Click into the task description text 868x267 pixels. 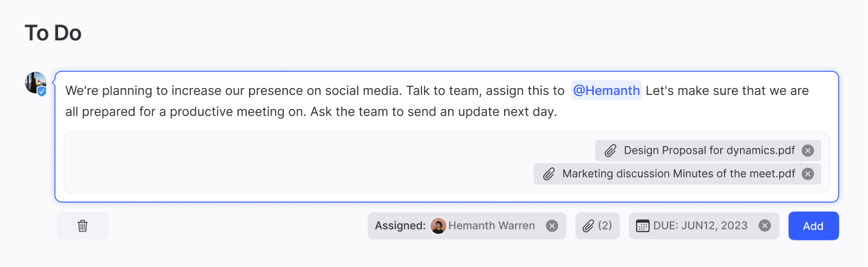tap(437, 101)
